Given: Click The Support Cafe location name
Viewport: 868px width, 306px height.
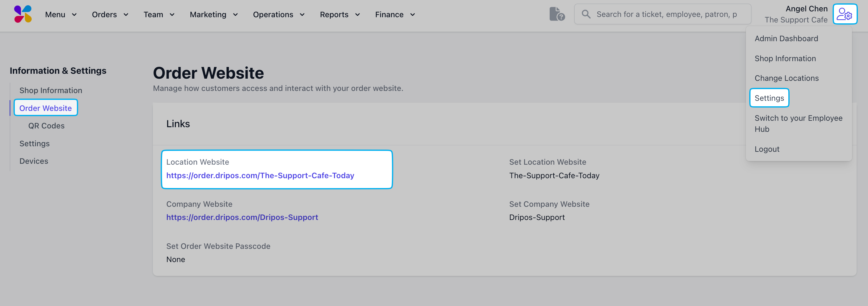Looking at the screenshot, I should (796, 20).
